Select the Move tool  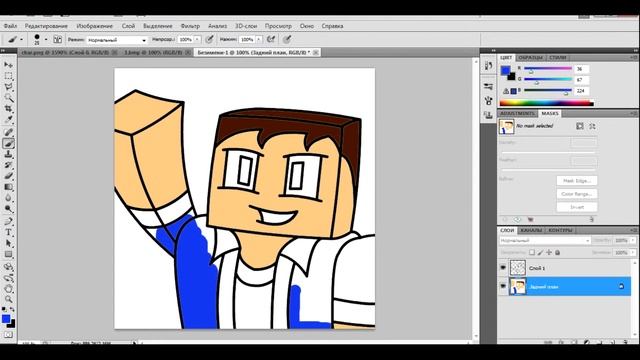(x=8, y=64)
